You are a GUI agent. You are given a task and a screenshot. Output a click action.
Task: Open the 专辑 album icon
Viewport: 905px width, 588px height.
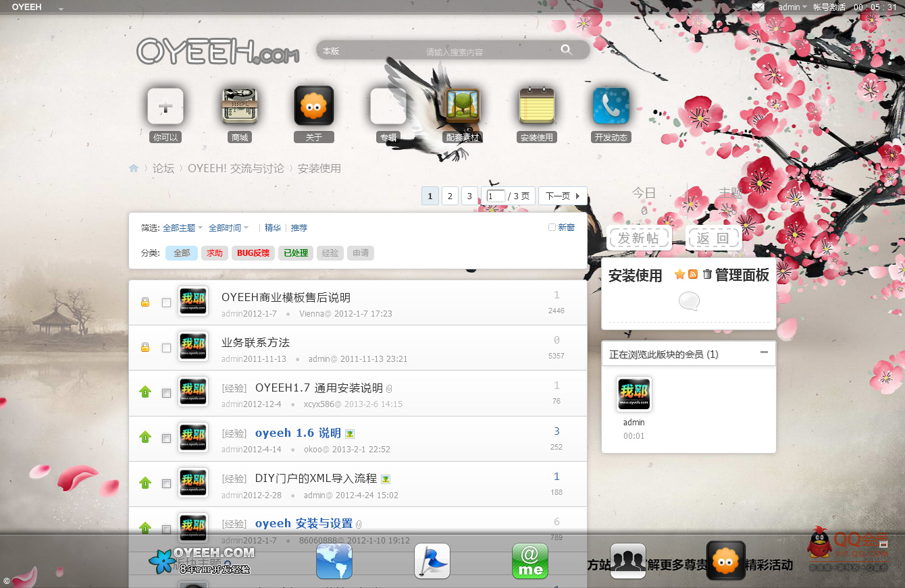(388, 106)
